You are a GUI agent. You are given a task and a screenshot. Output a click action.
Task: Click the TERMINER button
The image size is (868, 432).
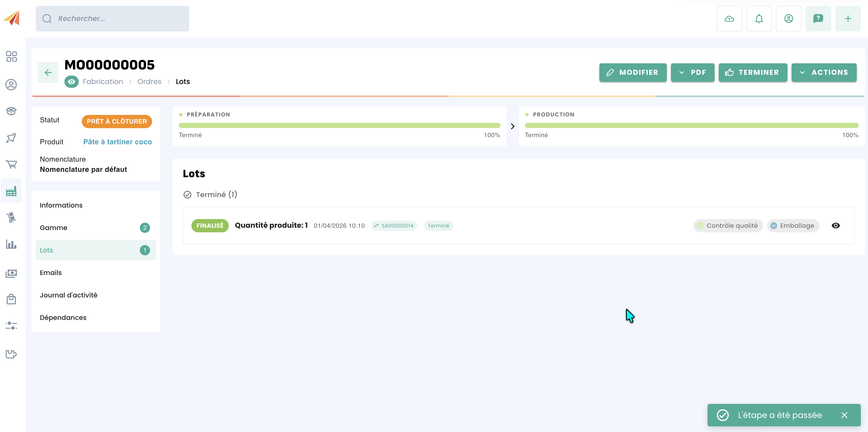[752, 73]
